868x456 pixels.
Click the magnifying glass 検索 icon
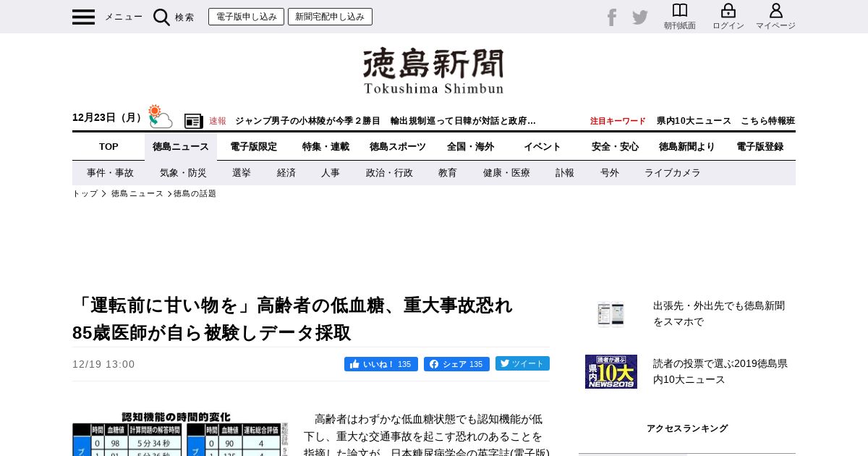[x=161, y=17]
